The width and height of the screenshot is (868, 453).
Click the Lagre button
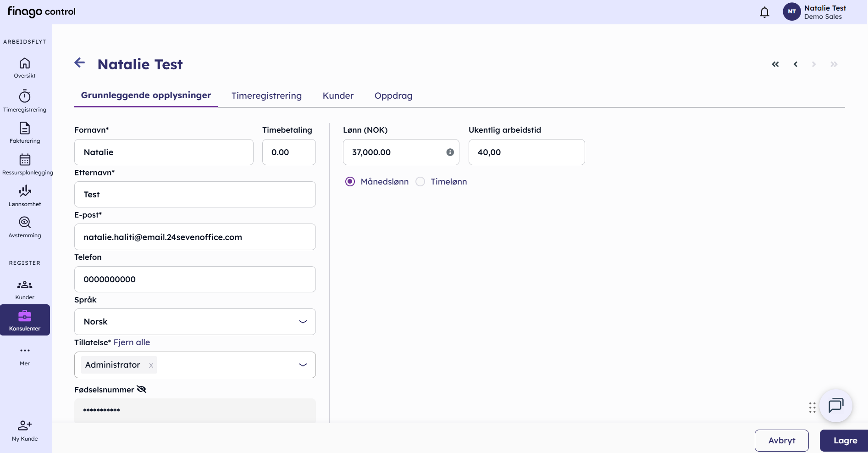844,441
